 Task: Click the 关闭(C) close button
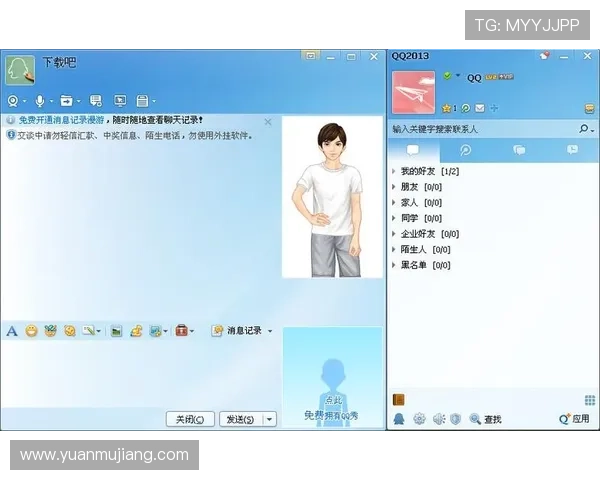[x=190, y=420]
